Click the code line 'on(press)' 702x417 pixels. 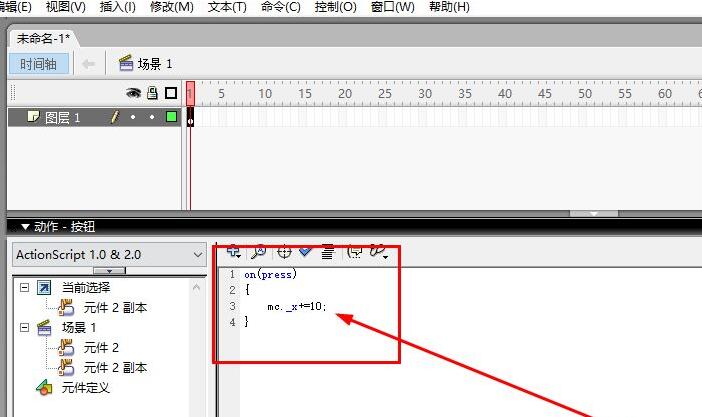(270, 274)
